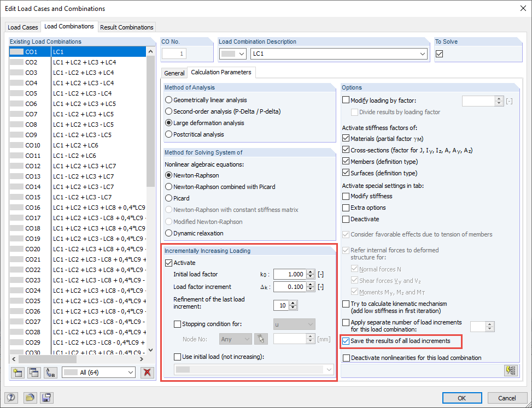
Task: Enable Stopping condition for checkbox
Action: [177, 324]
